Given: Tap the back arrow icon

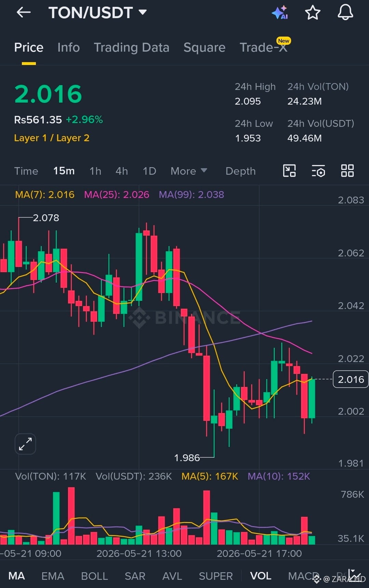Looking at the screenshot, I should pos(24,13).
